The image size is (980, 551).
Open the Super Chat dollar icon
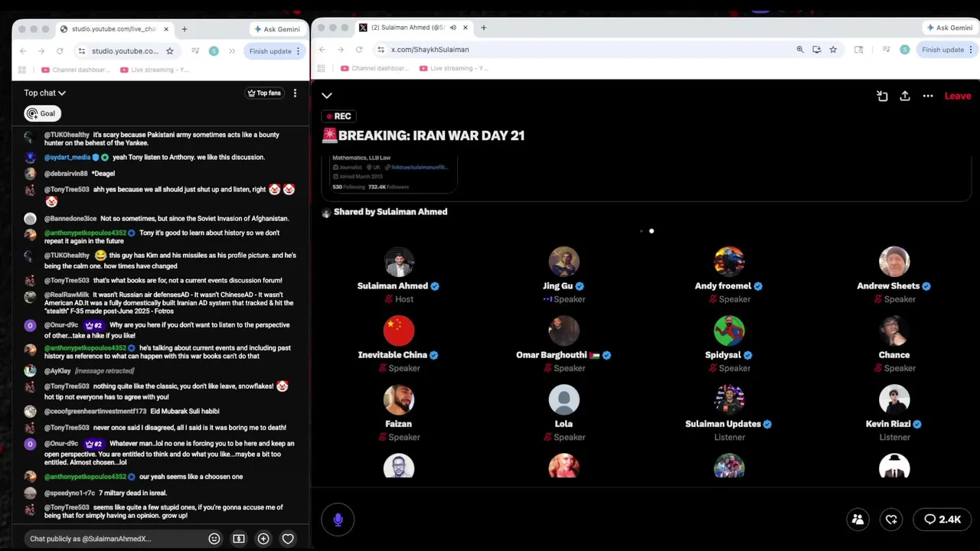[239, 539]
